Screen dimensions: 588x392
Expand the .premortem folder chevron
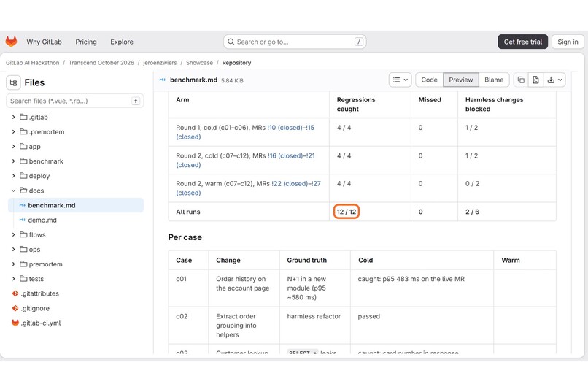(x=14, y=131)
